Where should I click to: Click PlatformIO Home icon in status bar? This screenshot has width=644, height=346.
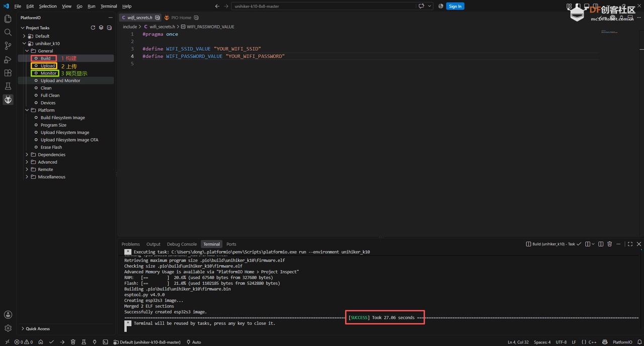(x=41, y=342)
